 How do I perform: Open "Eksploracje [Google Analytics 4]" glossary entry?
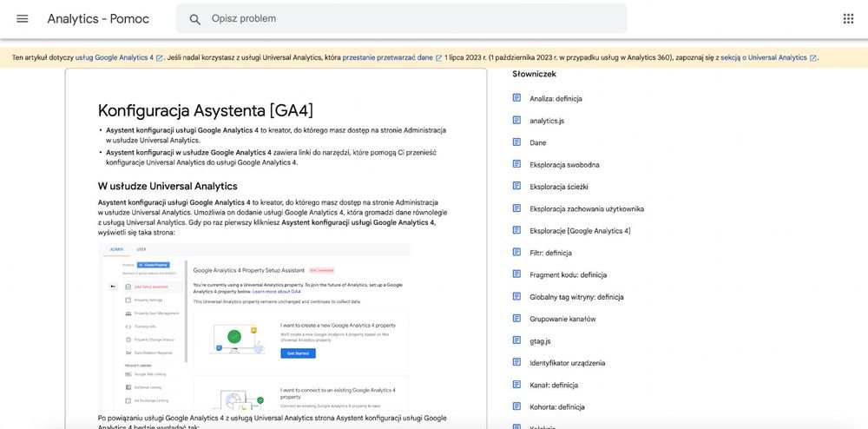(580, 231)
